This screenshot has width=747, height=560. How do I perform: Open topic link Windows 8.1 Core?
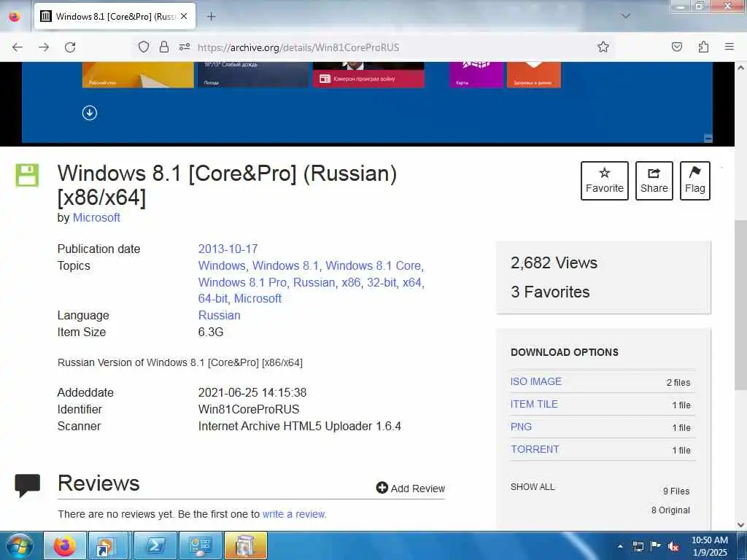coord(373,265)
